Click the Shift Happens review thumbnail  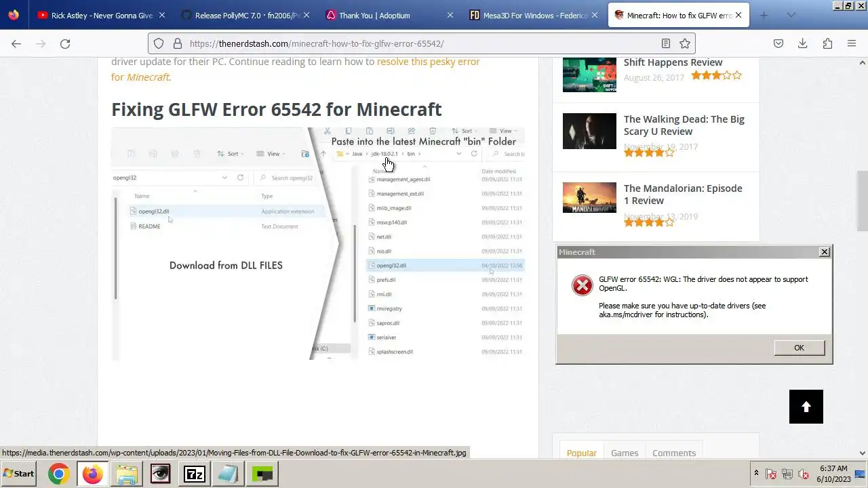coord(589,74)
